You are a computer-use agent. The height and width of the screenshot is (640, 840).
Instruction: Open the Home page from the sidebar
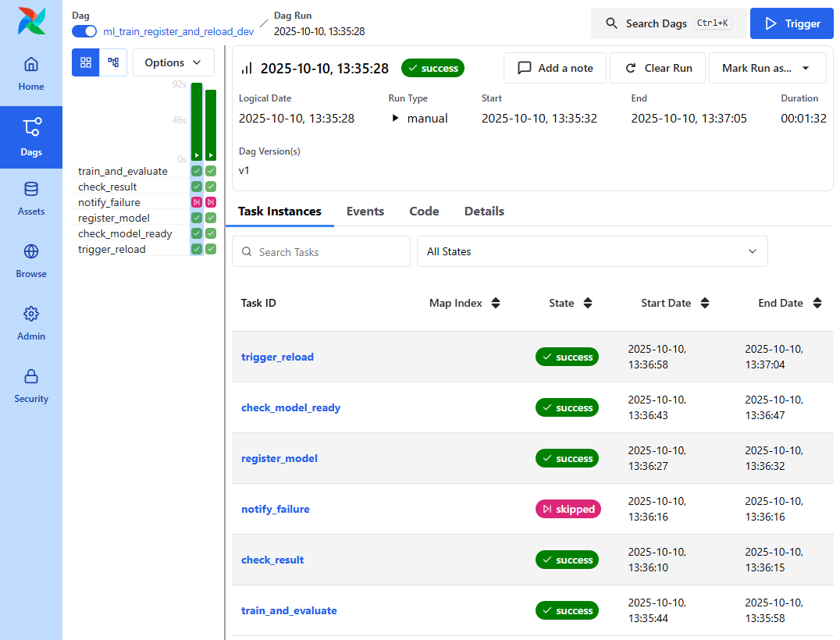(31, 74)
